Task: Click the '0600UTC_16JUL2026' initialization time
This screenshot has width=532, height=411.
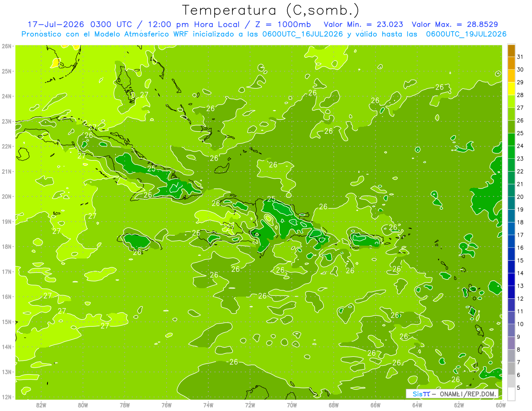Action: 302,34
